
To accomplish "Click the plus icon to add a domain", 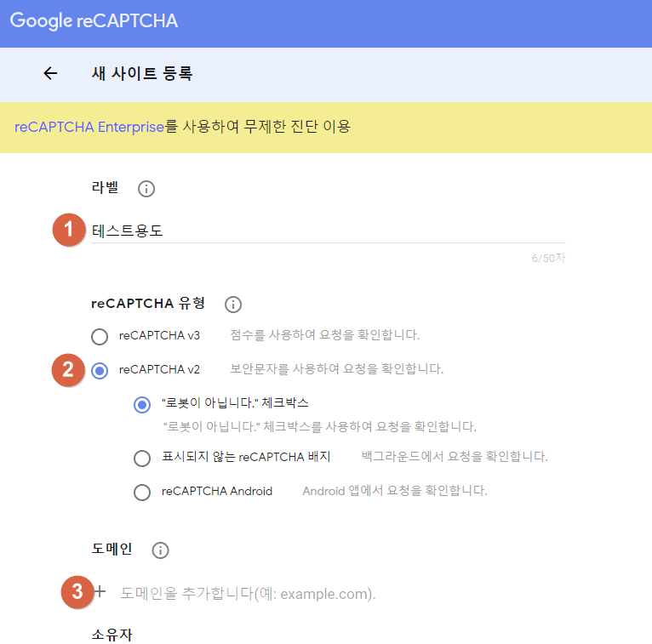I will [x=100, y=590].
